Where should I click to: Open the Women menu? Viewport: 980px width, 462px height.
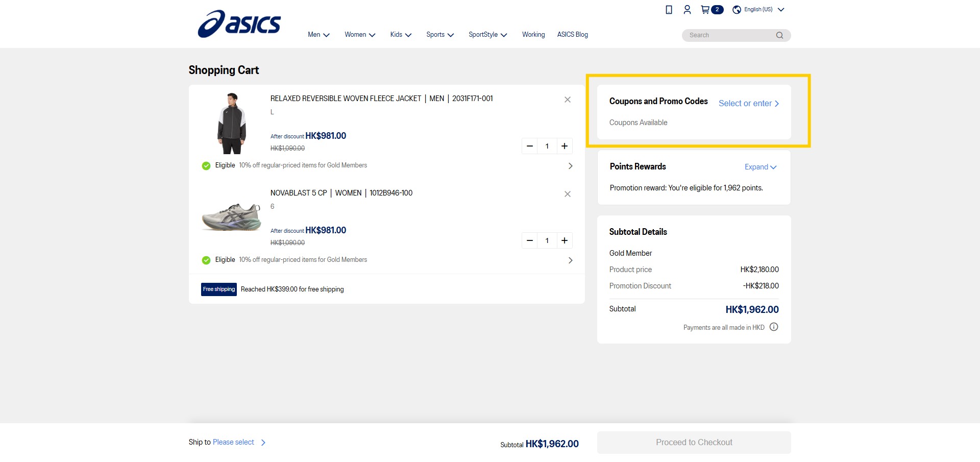[360, 35]
